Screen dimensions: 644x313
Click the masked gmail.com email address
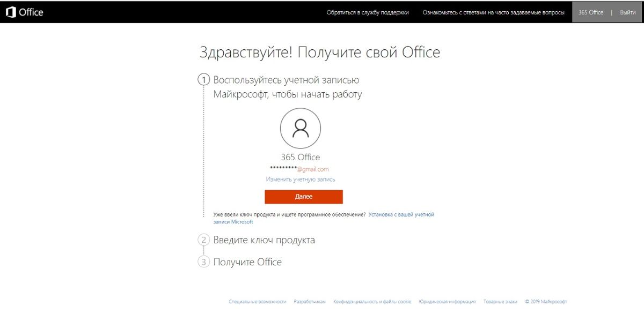point(299,169)
